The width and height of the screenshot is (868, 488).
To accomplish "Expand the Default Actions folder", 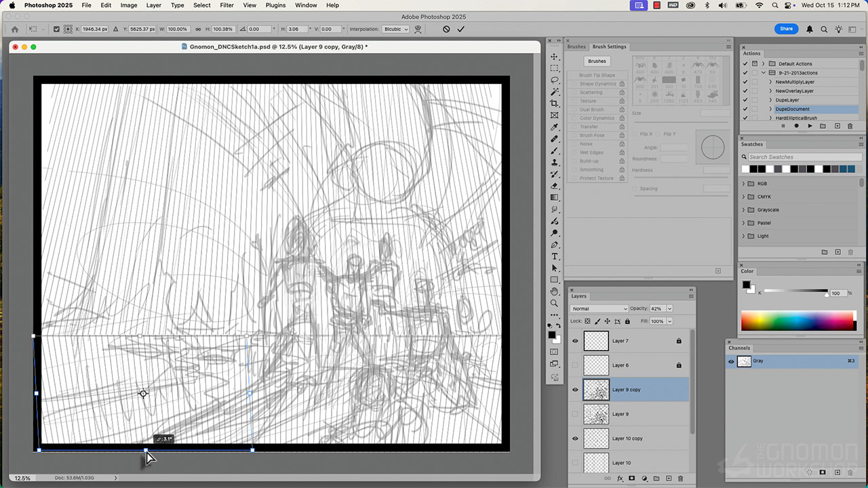I will [x=764, y=64].
